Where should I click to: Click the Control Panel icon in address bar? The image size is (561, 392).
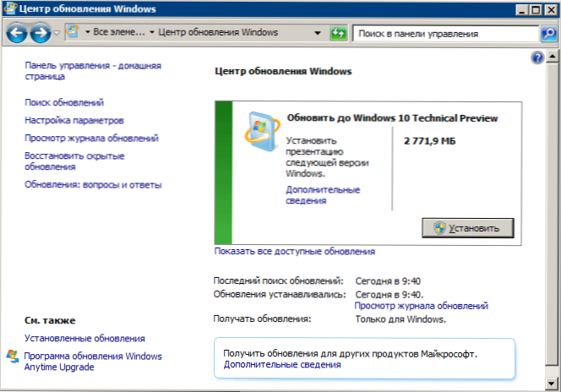point(74,31)
